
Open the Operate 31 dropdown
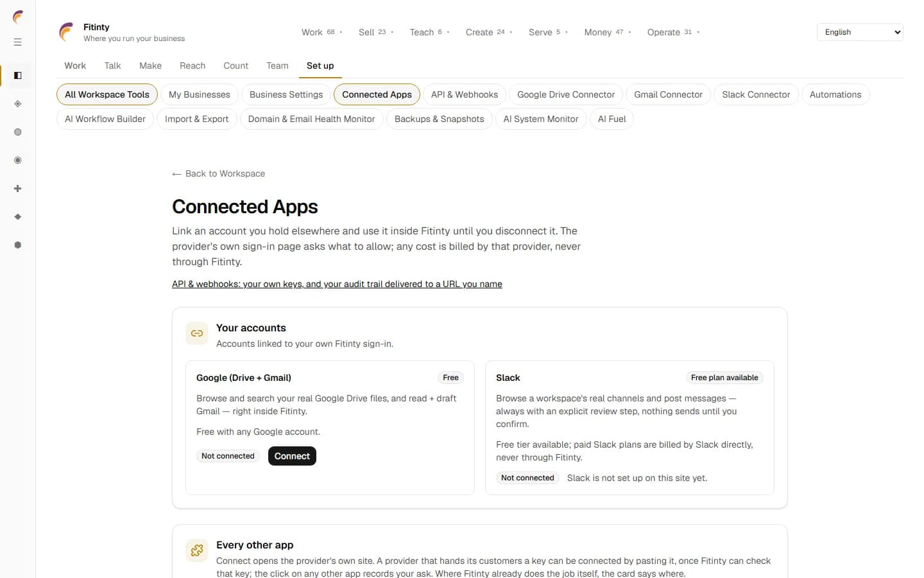[x=673, y=32]
